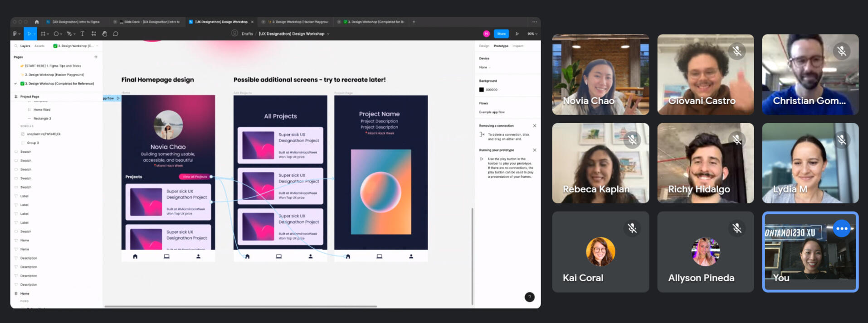Switch to the Design tab
Viewport: 868px width, 323px height.
tap(484, 46)
